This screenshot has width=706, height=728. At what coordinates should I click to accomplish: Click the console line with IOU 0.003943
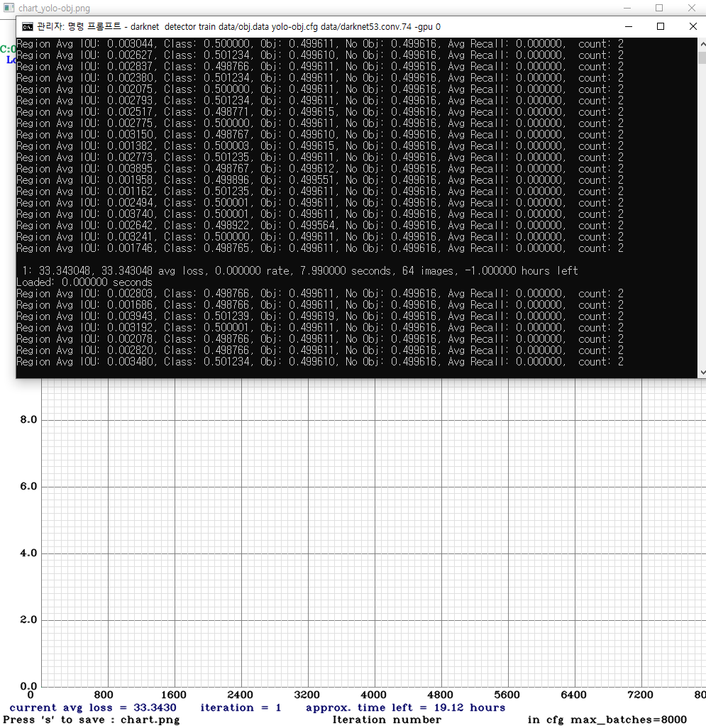320,316
